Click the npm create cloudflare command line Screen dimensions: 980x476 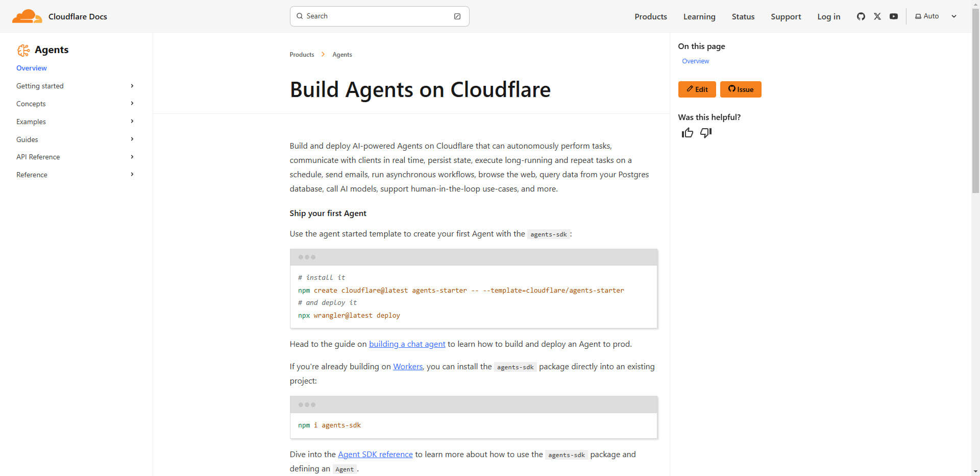[461, 290]
